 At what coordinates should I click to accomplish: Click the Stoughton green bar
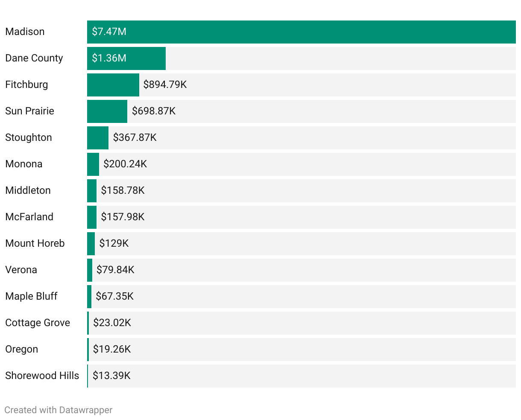coord(98,138)
